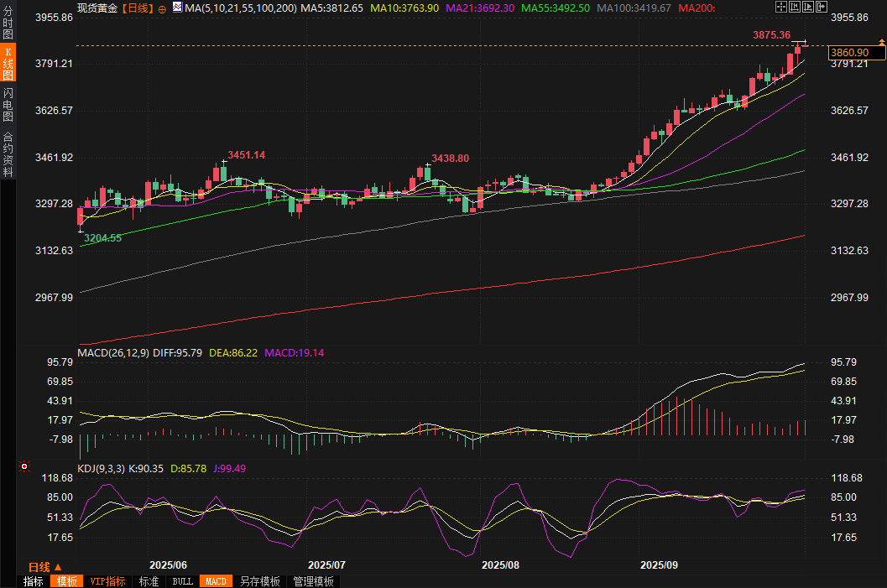Toggle the 标准 template button
The image size is (887, 588).
pos(149,581)
